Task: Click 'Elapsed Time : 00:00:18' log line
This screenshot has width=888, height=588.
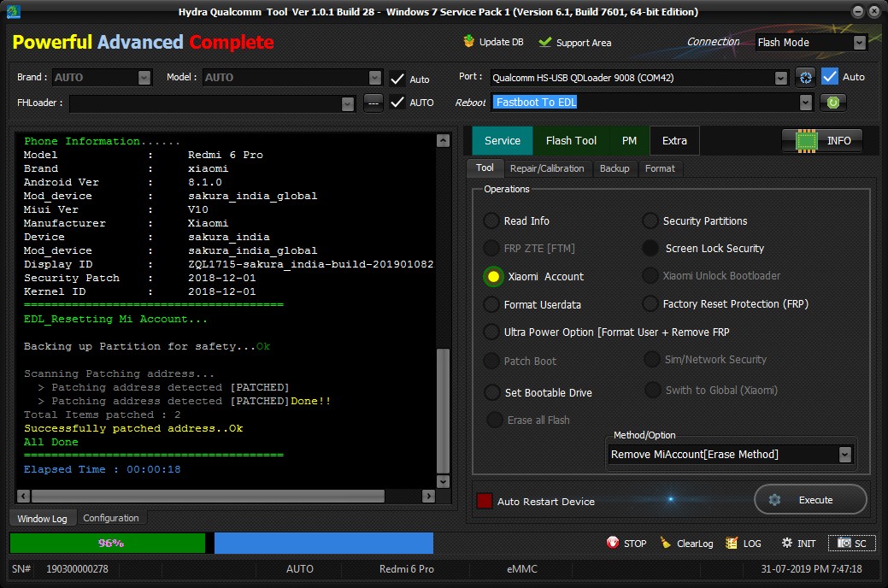Action: pos(102,469)
